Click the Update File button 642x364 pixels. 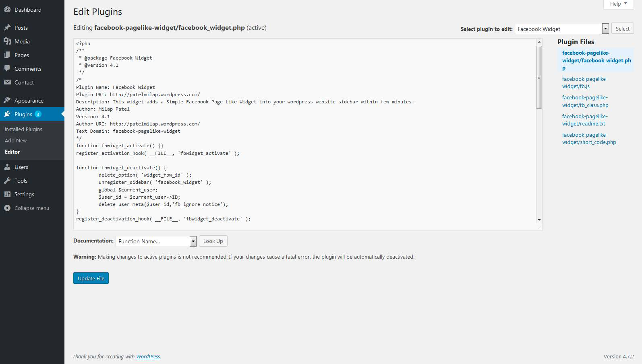pyautogui.click(x=91, y=278)
